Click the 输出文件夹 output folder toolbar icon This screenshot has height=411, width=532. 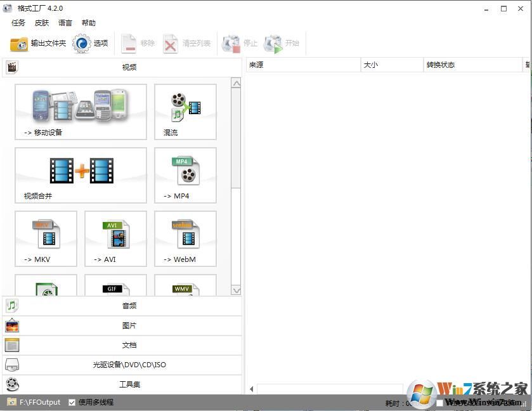click(x=20, y=44)
